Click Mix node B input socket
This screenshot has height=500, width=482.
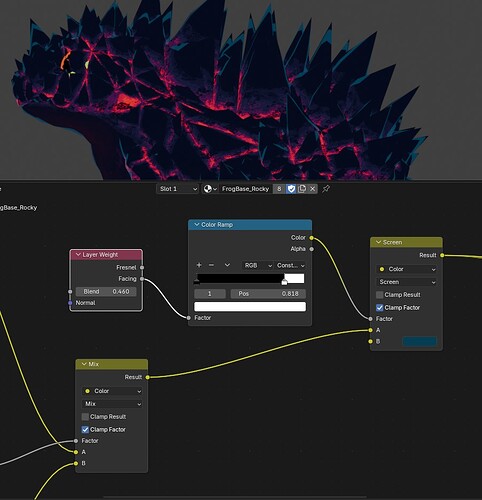(76, 464)
